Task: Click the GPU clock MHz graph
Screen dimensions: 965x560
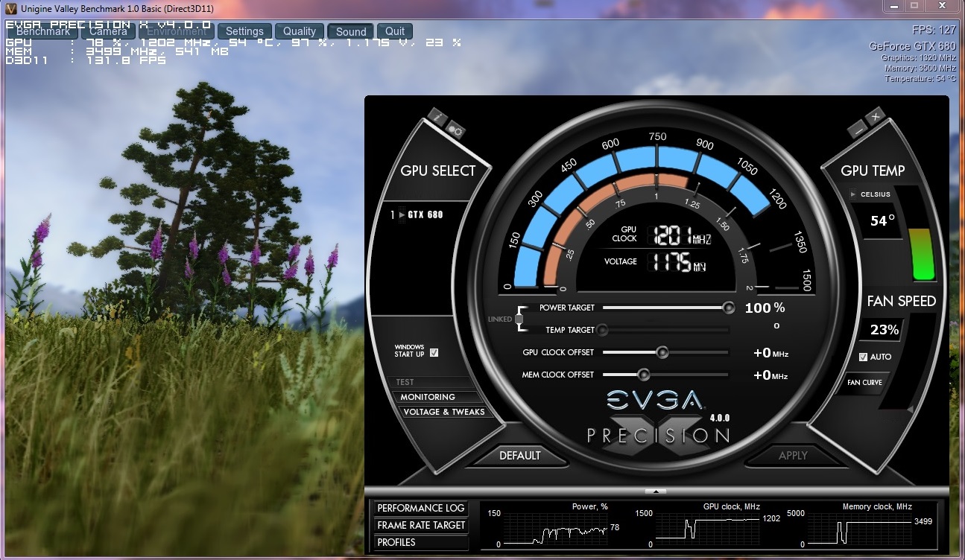Action: pos(707,530)
